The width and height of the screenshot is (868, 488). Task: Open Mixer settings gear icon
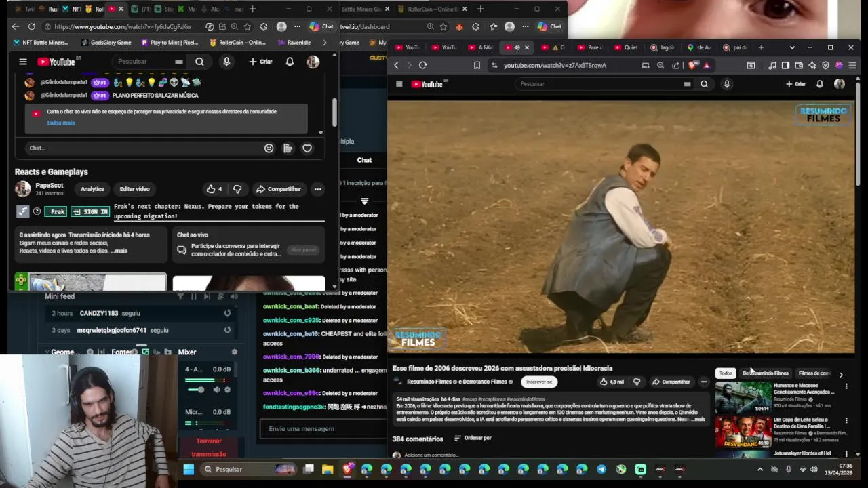(x=235, y=352)
